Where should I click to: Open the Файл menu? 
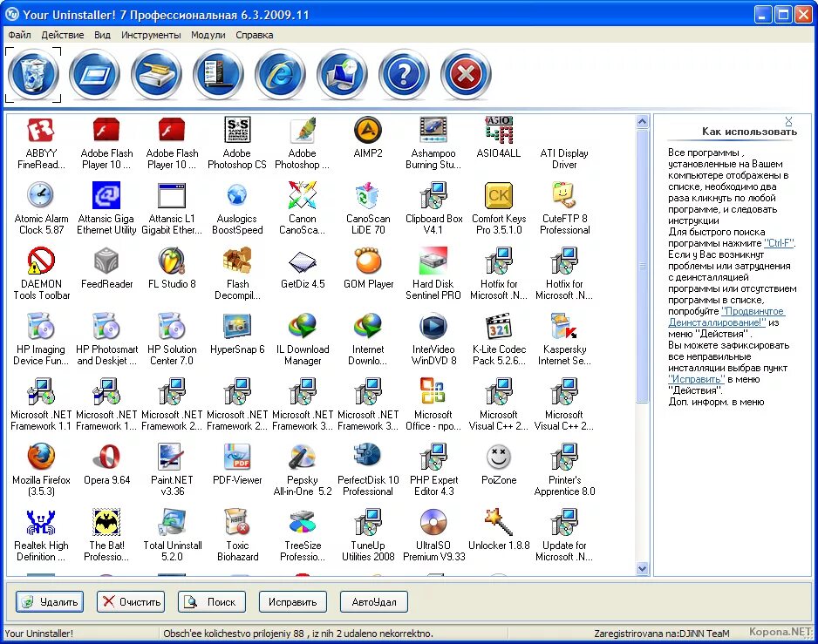tap(20, 35)
